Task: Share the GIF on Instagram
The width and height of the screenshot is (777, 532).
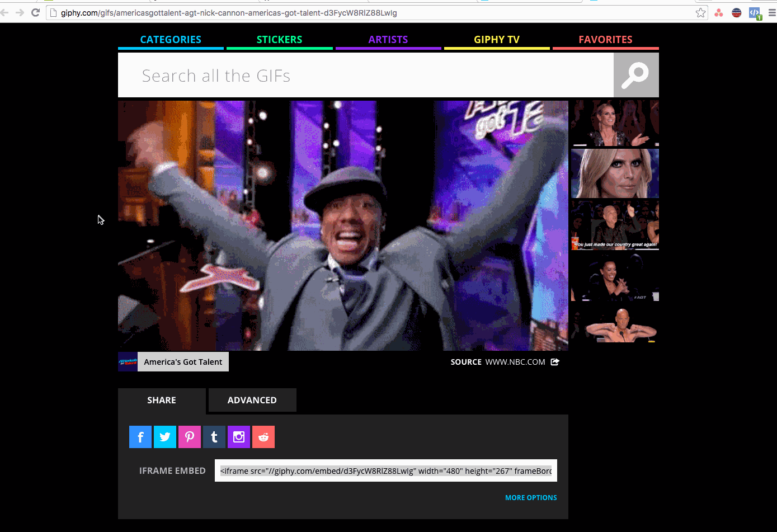Action: (x=239, y=437)
